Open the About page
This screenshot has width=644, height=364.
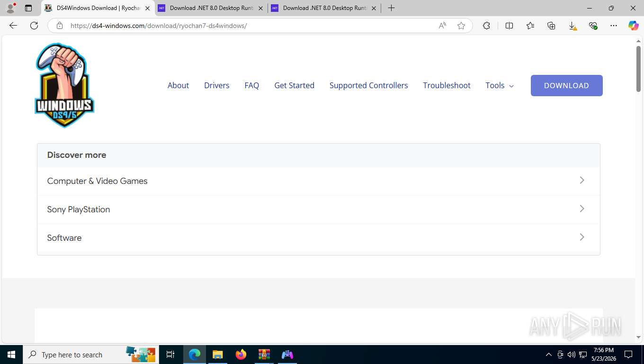tap(178, 85)
